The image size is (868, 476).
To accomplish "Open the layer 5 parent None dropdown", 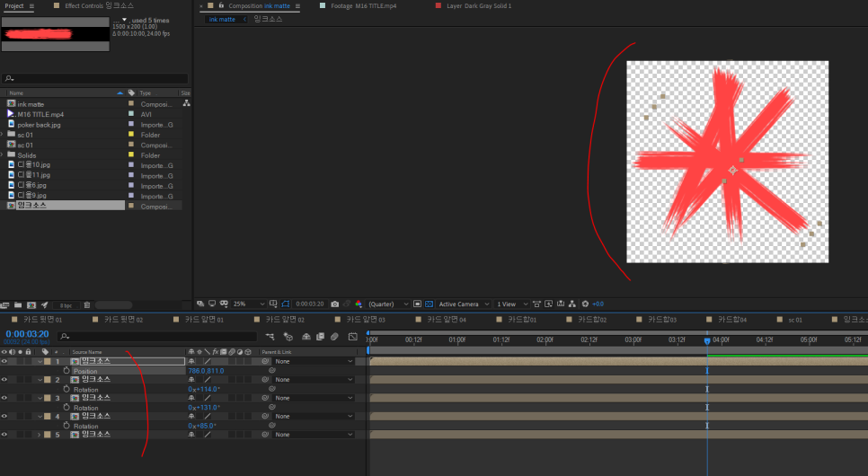I will [x=314, y=435].
